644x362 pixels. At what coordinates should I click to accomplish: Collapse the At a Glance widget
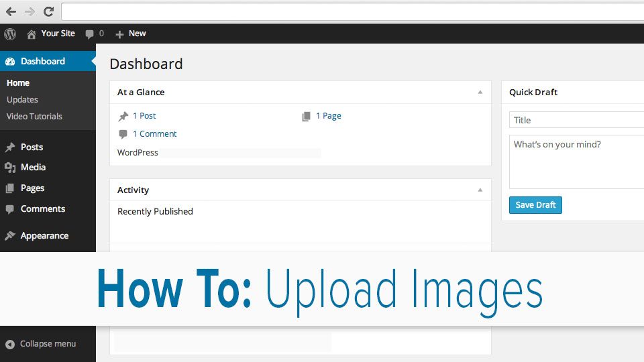coord(480,93)
